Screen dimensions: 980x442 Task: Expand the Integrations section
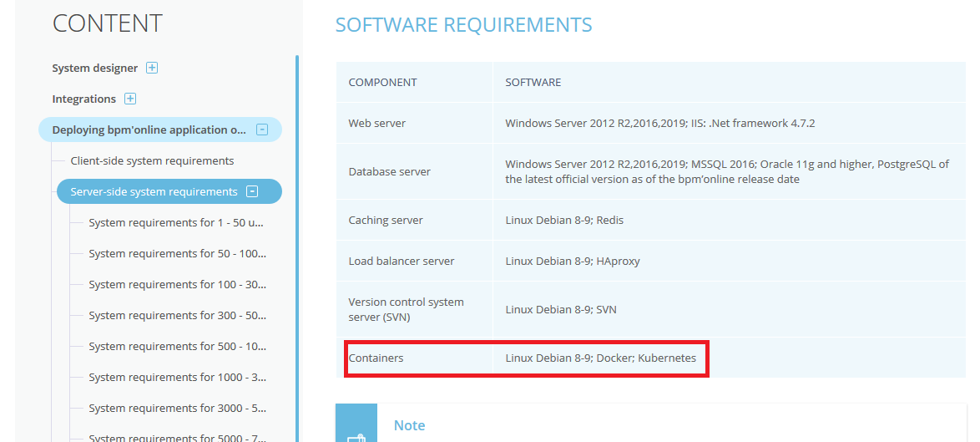[130, 99]
